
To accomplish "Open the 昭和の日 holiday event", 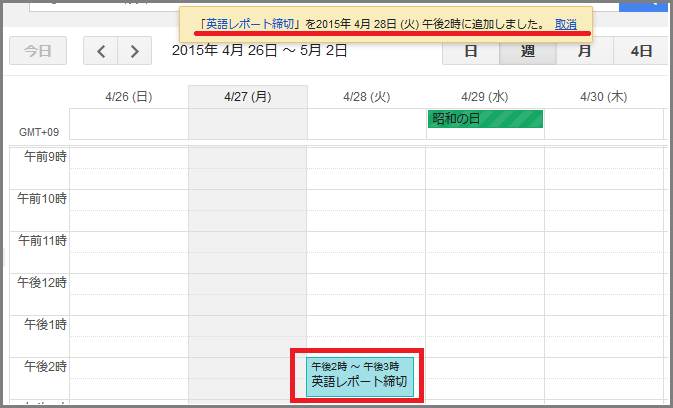I will 485,119.
